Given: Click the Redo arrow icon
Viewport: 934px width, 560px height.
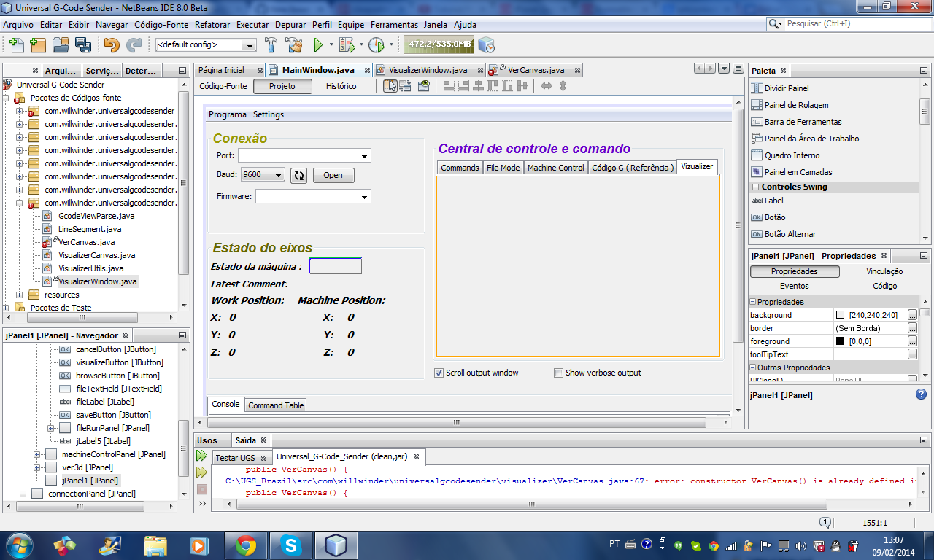Looking at the screenshot, I should 134,45.
